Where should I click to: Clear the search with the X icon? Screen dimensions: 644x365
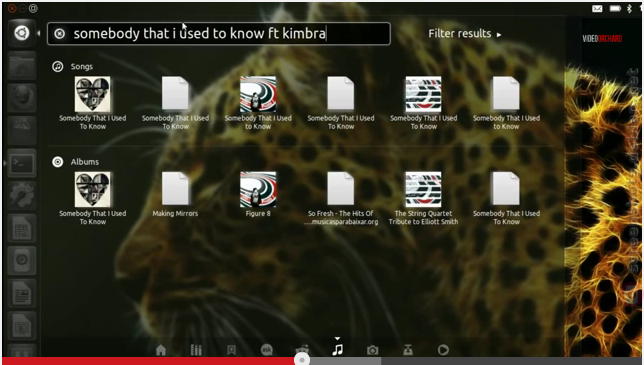[x=60, y=34]
